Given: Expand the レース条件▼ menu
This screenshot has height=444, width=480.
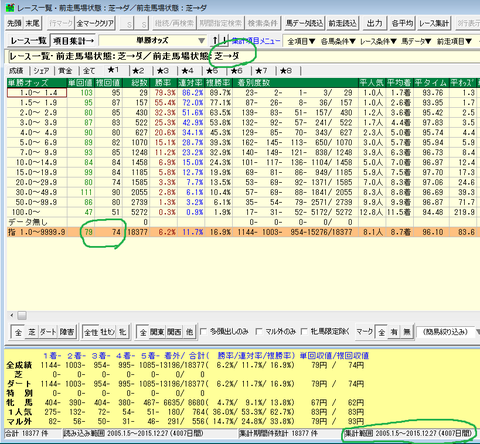Looking at the screenshot, I should 378,41.
